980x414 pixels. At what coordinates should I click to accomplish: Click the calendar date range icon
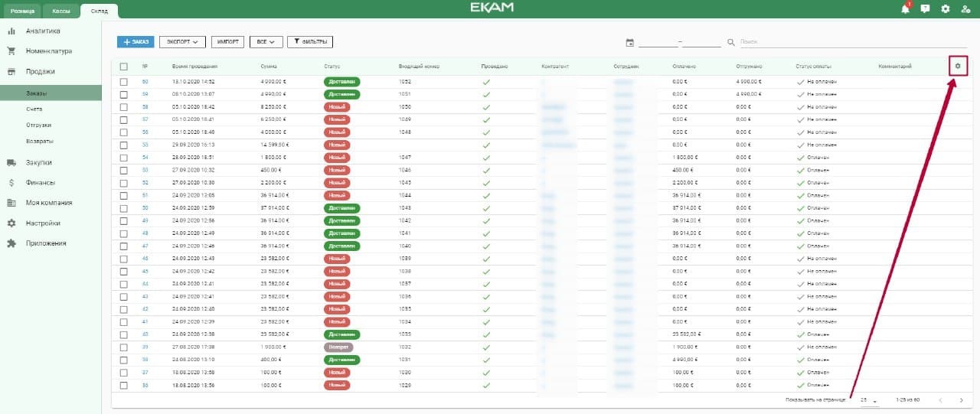(x=629, y=42)
